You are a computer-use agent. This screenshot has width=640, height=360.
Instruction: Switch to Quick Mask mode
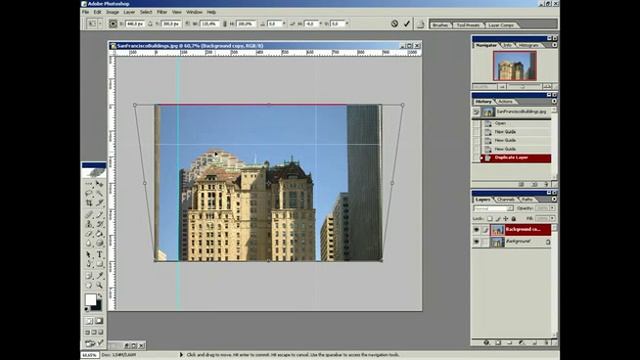[x=99, y=321]
